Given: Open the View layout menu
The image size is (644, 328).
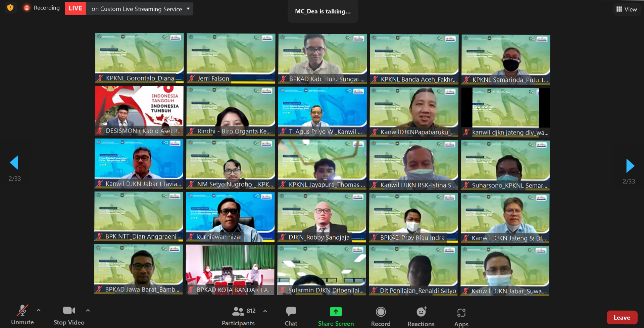Looking at the screenshot, I should [627, 9].
